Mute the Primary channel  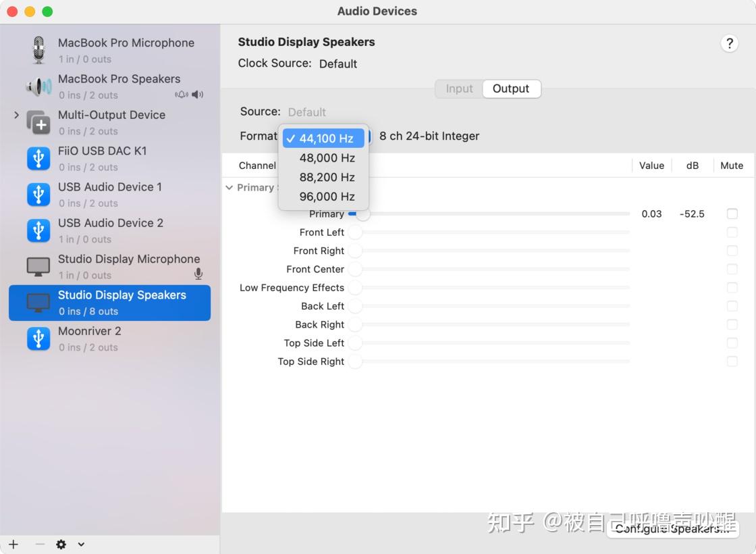click(x=732, y=213)
